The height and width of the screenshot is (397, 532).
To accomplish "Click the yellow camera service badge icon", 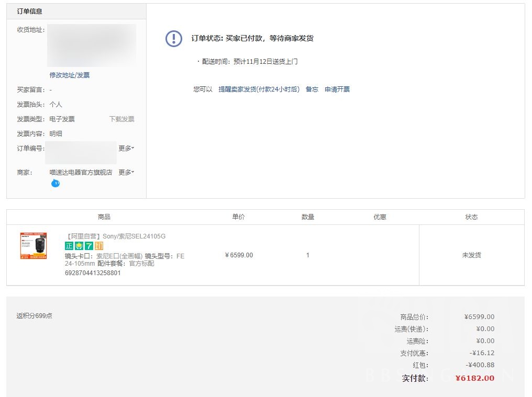I will (79, 245).
